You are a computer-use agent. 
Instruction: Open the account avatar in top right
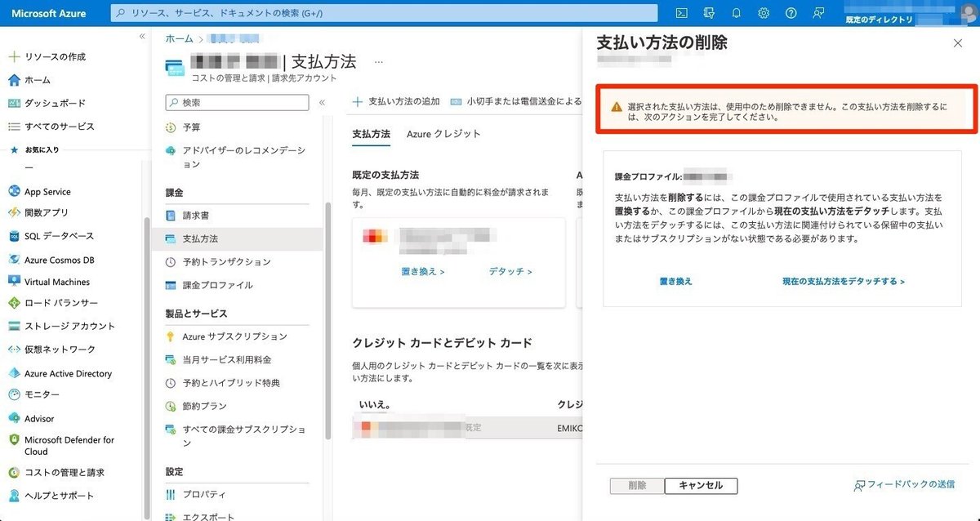[x=969, y=13]
